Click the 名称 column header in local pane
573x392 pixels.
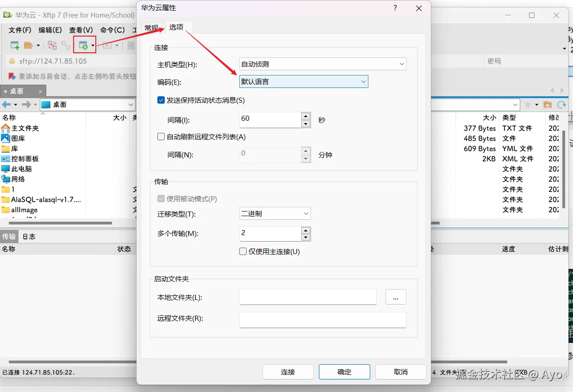coord(43,118)
